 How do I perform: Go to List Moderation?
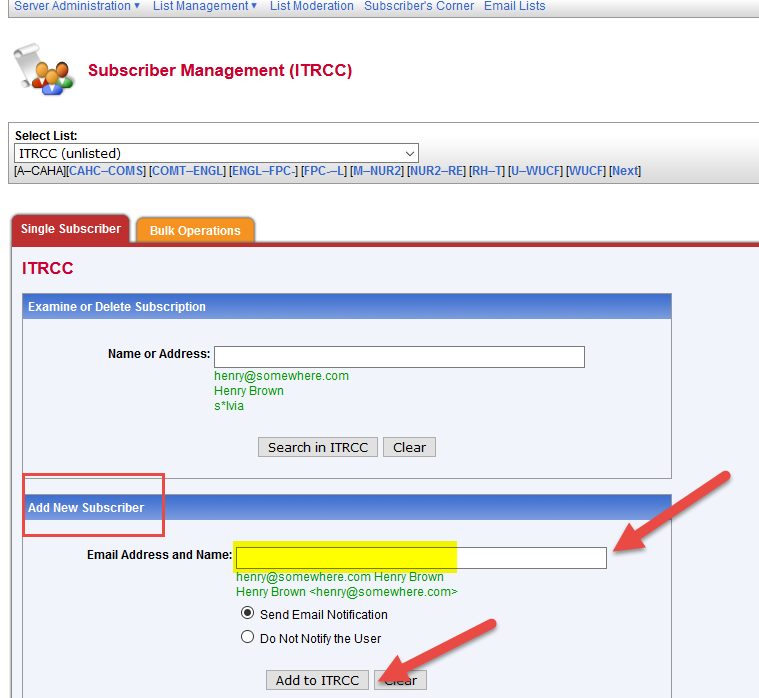coord(312,6)
